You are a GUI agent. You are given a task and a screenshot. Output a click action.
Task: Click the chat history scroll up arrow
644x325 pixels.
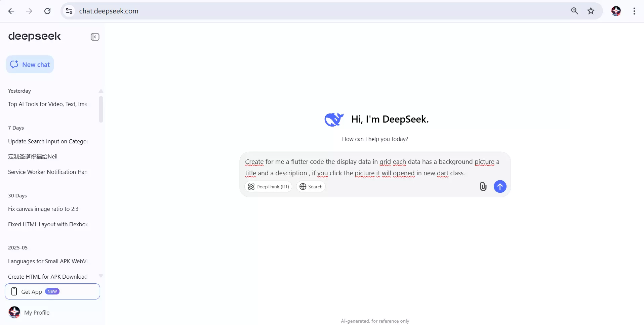click(101, 91)
